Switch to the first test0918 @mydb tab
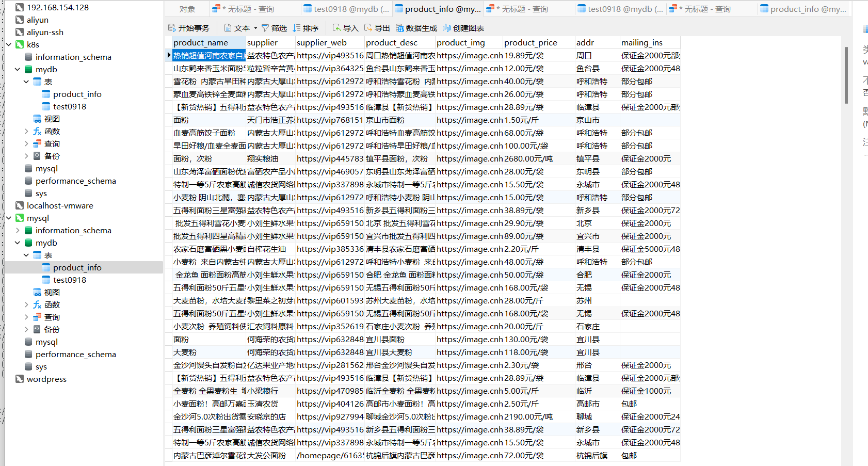This screenshot has height=466, width=868. point(347,9)
